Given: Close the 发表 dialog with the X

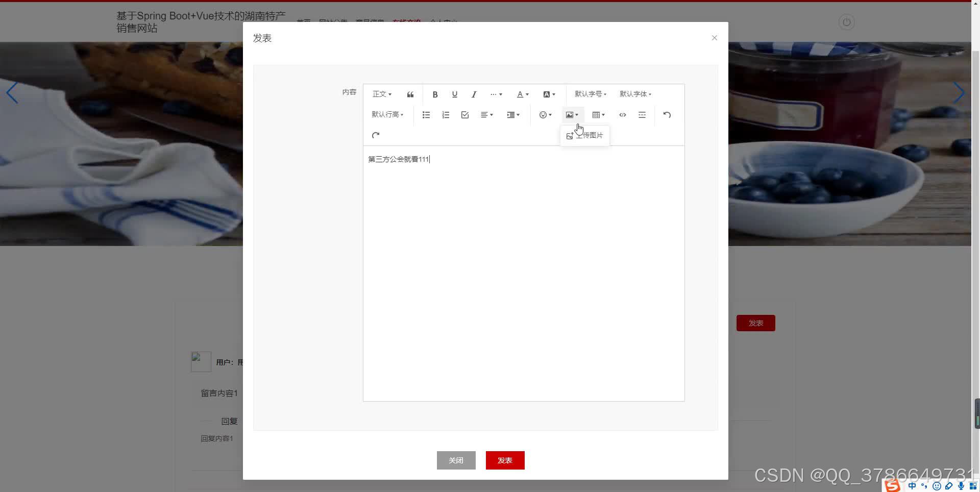Looking at the screenshot, I should pyautogui.click(x=715, y=38).
